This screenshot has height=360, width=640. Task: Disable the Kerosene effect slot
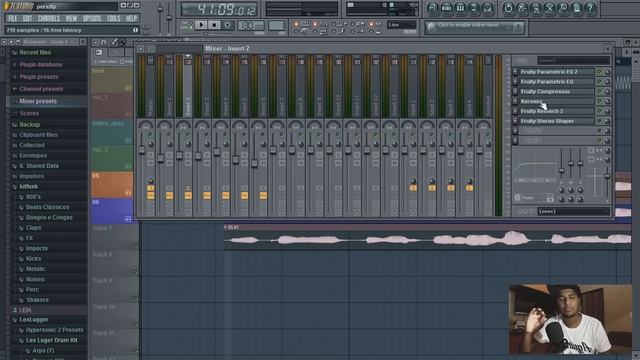(x=599, y=101)
